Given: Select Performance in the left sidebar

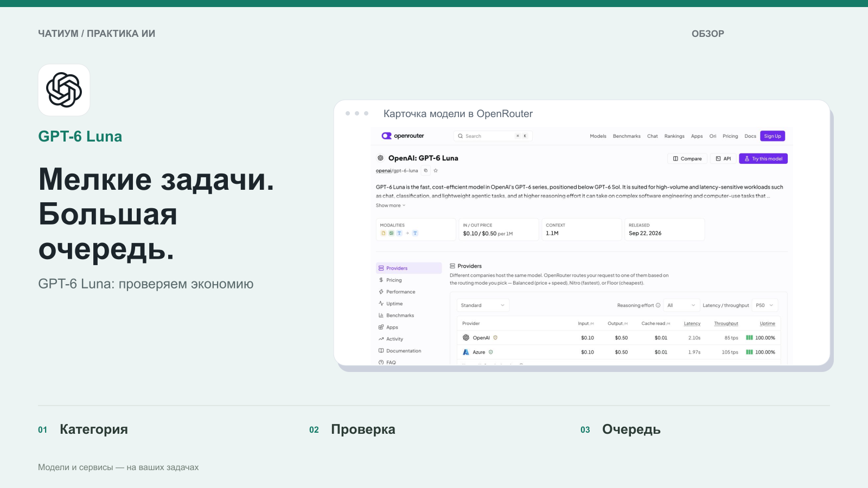Looking at the screenshot, I should [x=409, y=292].
